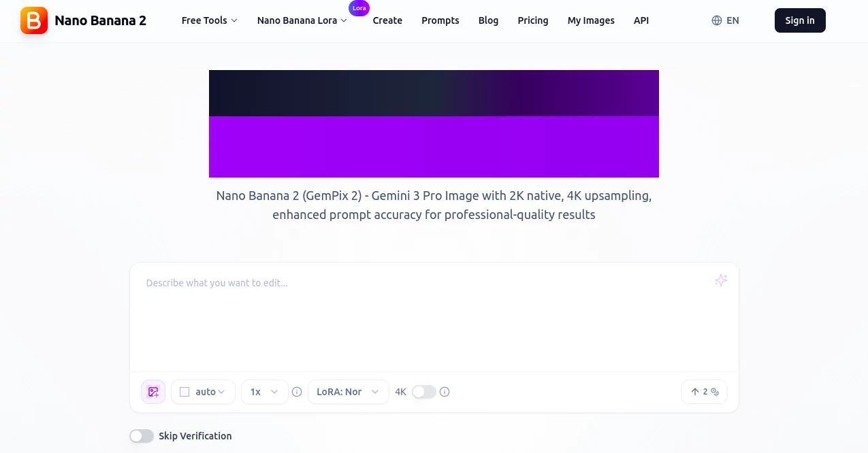This screenshot has width=868, height=453.
Task: Turn on Skip Verification
Action: point(142,436)
